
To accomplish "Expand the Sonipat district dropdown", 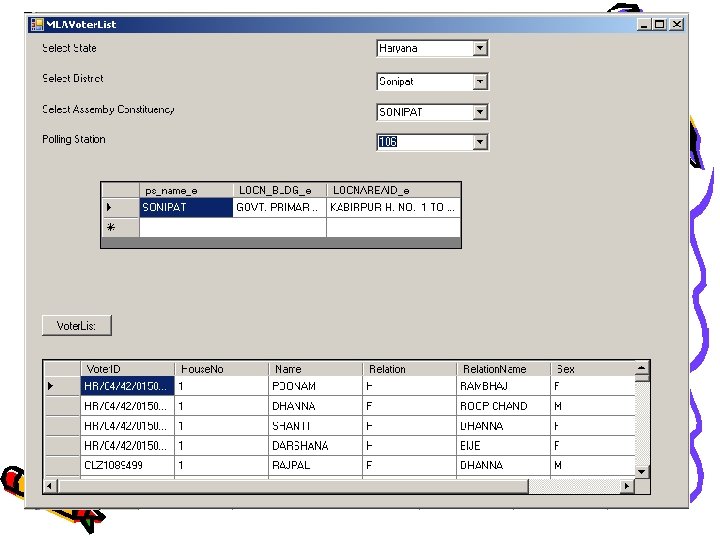I will tap(480, 82).
